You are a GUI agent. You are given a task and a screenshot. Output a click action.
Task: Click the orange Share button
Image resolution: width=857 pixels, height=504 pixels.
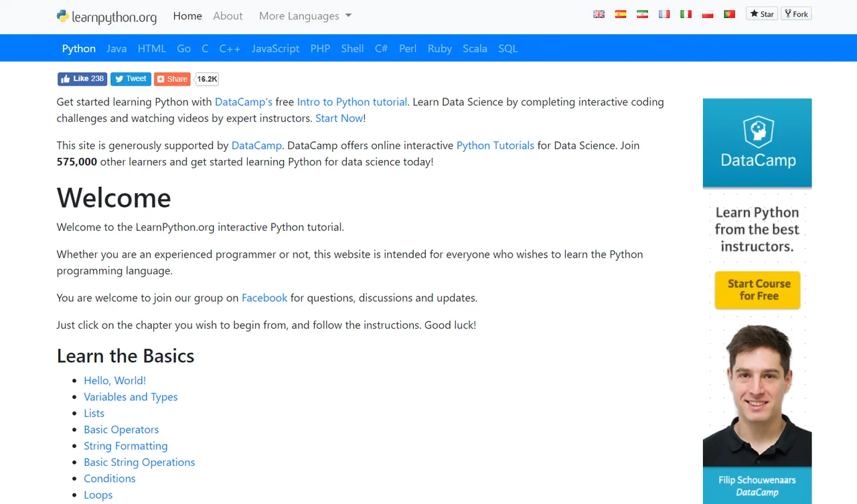point(172,79)
